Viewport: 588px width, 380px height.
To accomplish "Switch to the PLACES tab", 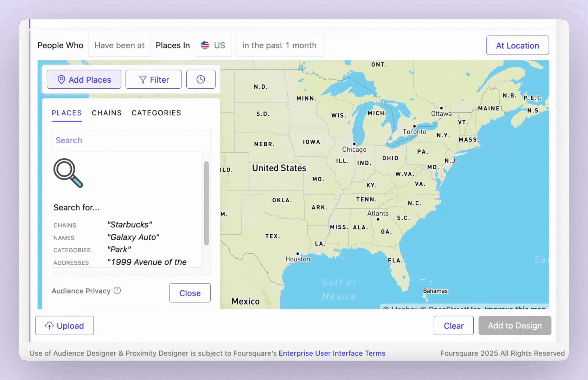I will (x=67, y=113).
